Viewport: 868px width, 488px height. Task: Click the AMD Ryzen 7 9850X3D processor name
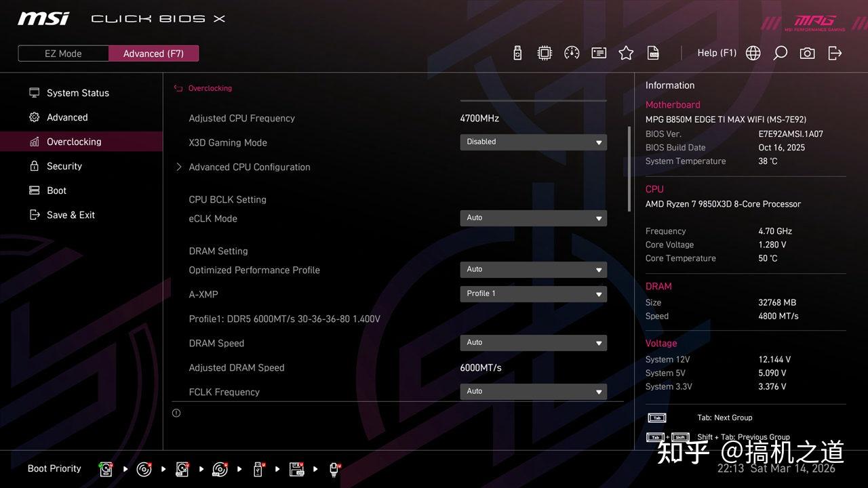[723, 204]
